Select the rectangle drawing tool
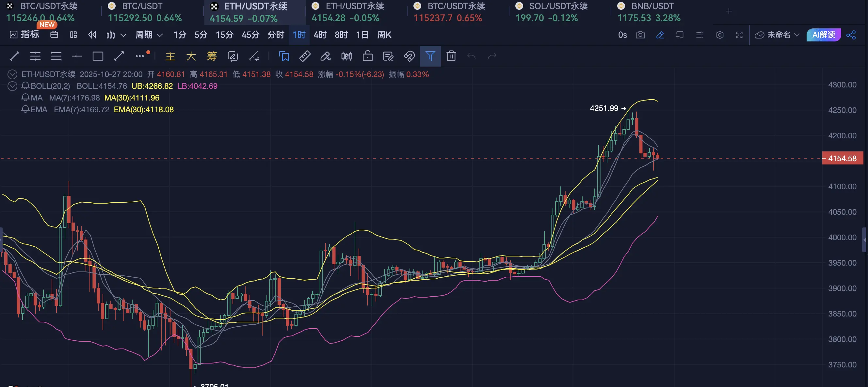The image size is (868, 387). 98,56
